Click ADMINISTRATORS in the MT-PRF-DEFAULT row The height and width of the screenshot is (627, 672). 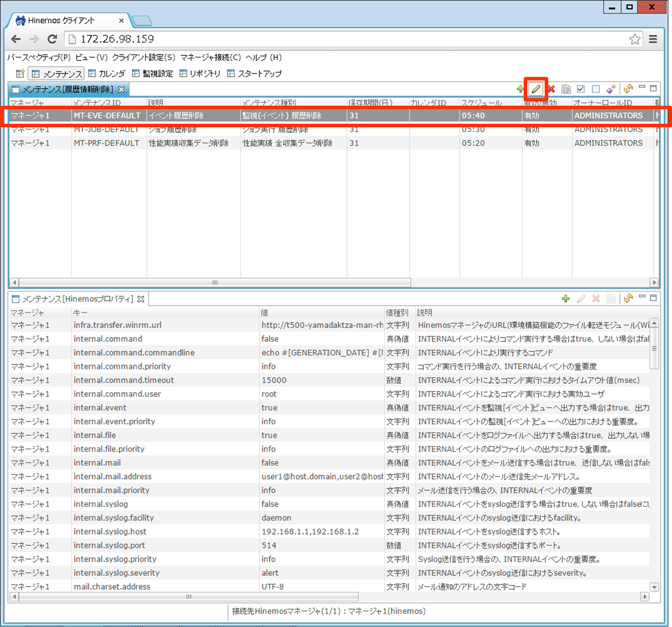[x=608, y=143]
